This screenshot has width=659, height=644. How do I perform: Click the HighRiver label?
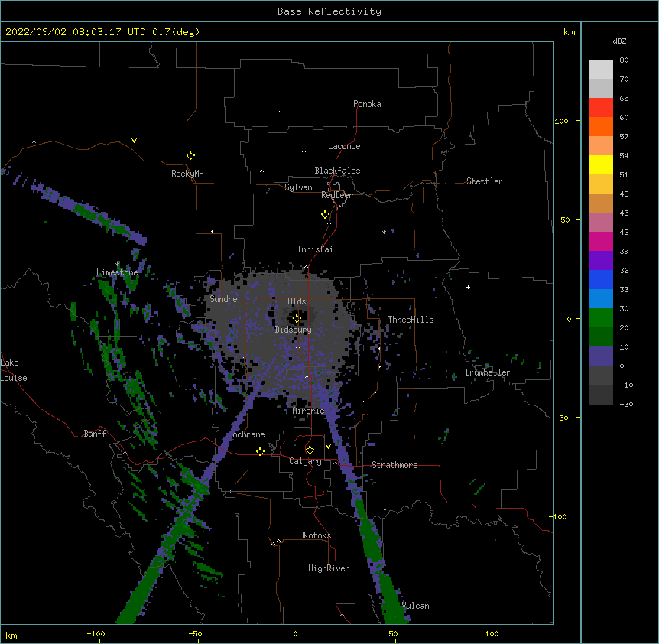click(x=329, y=568)
